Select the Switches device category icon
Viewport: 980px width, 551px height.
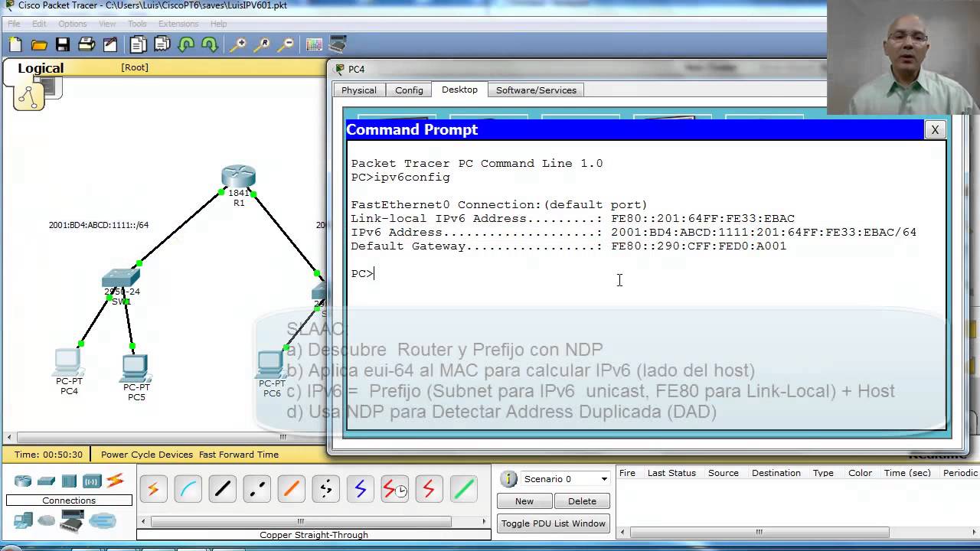coord(47,481)
